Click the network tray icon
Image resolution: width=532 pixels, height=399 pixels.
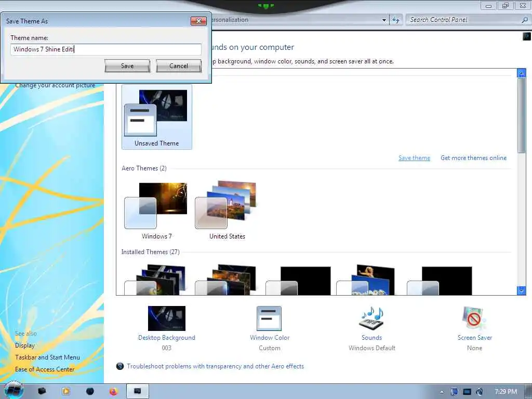pyautogui.click(x=467, y=392)
